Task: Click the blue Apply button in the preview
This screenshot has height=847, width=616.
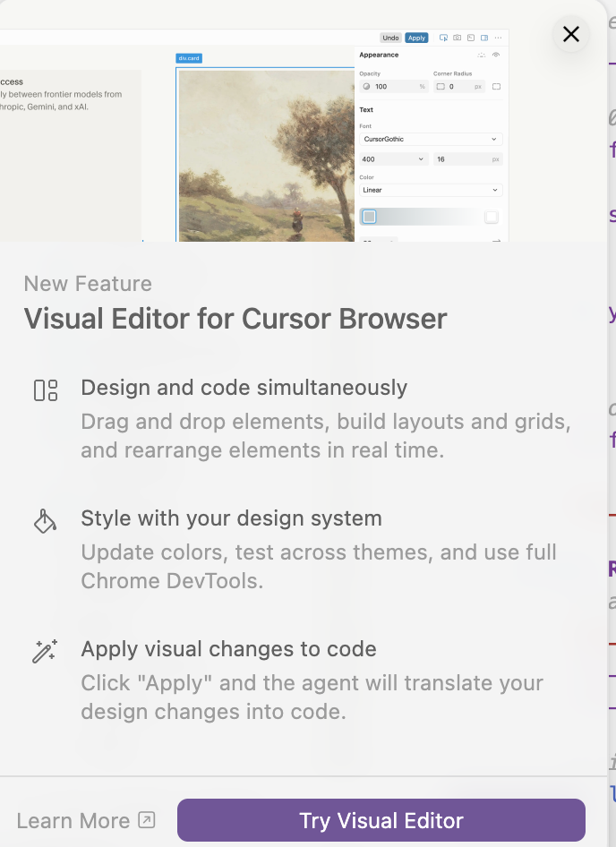Action: 416,38
